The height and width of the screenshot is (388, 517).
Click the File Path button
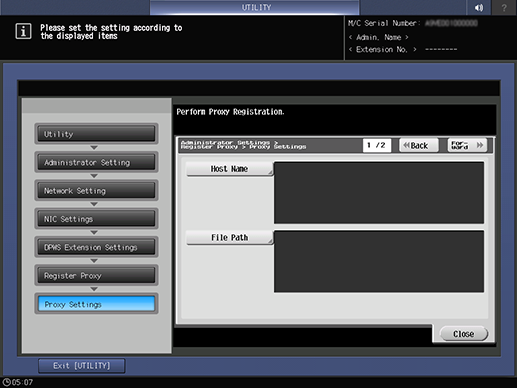pyautogui.click(x=229, y=238)
